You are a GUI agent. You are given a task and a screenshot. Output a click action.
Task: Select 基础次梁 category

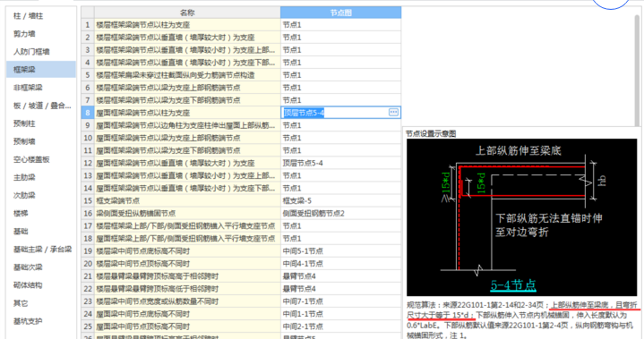[x=41, y=267]
